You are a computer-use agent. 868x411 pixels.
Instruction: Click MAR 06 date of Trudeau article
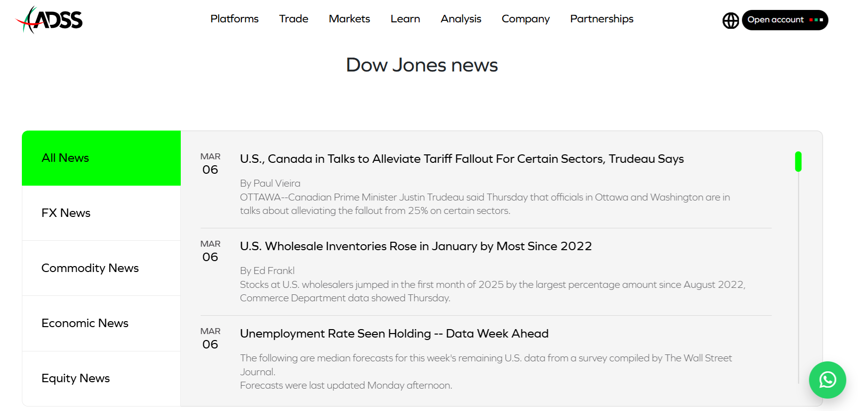coord(210,164)
